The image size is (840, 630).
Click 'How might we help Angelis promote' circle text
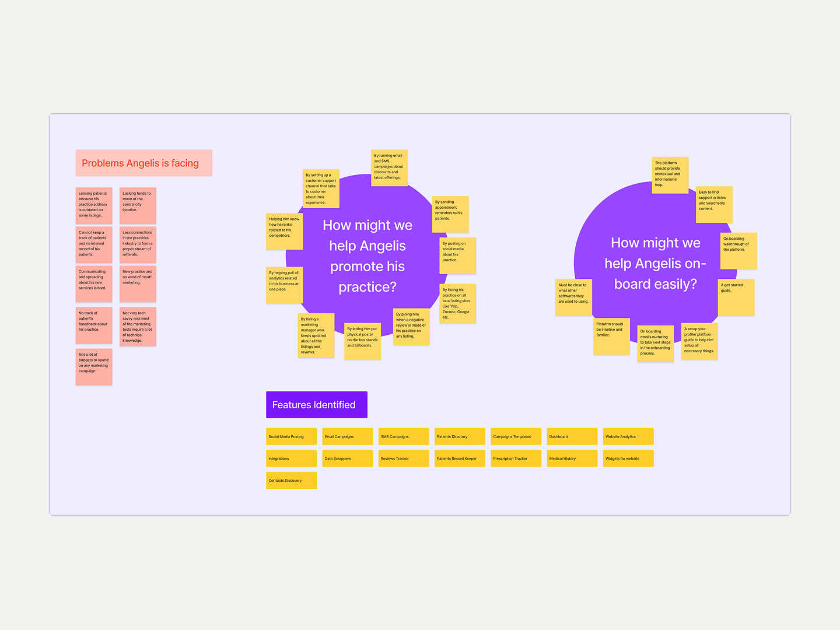pyautogui.click(x=367, y=256)
